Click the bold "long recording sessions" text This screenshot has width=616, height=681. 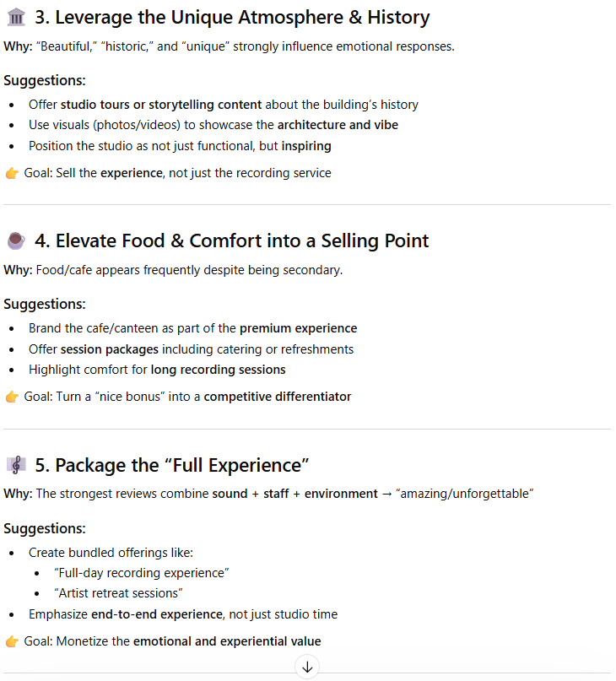tap(218, 370)
